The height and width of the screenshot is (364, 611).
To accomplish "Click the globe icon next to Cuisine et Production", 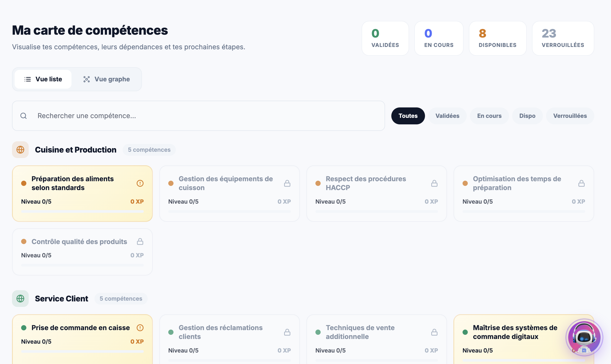I will coord(20,150).
